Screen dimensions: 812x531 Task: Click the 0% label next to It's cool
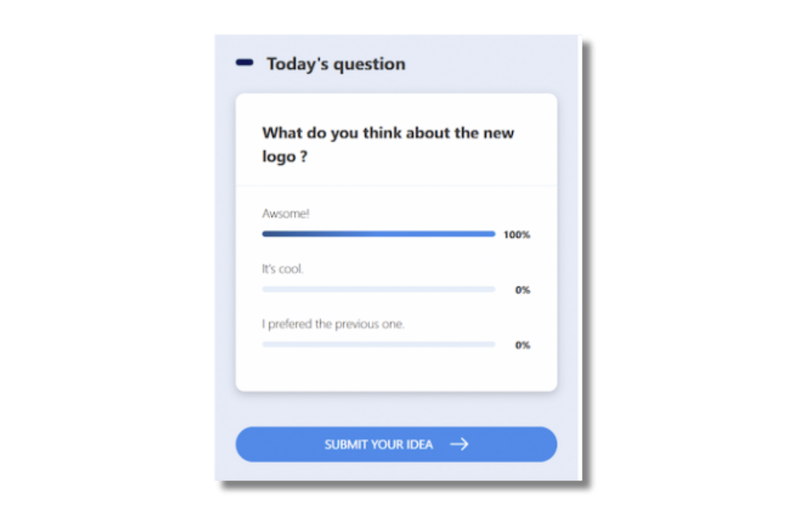[521, 289]
